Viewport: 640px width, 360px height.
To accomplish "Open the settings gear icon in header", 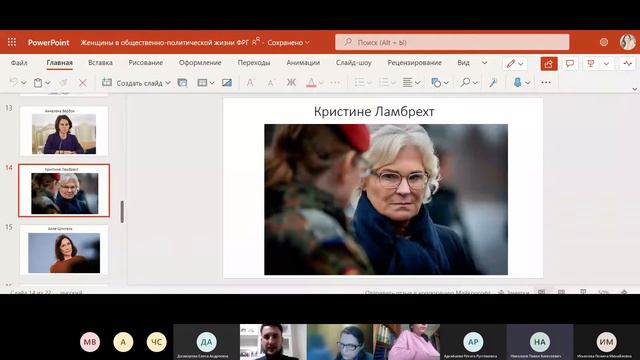I will [x=604, y=42].
